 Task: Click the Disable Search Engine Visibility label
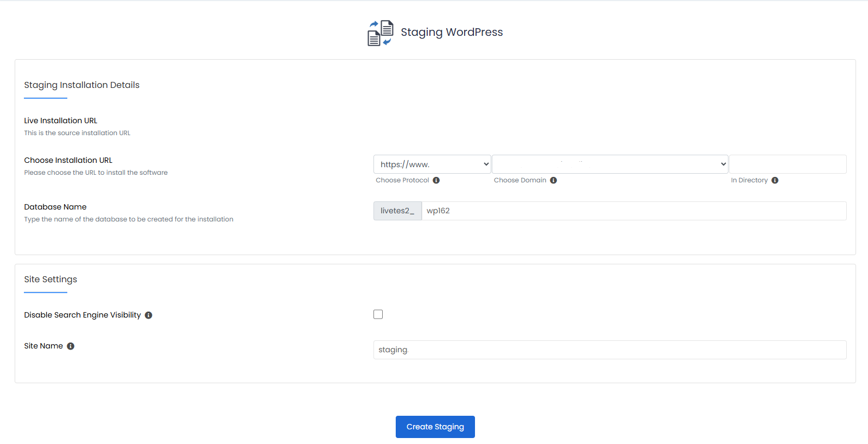click(x=83, y=315)
